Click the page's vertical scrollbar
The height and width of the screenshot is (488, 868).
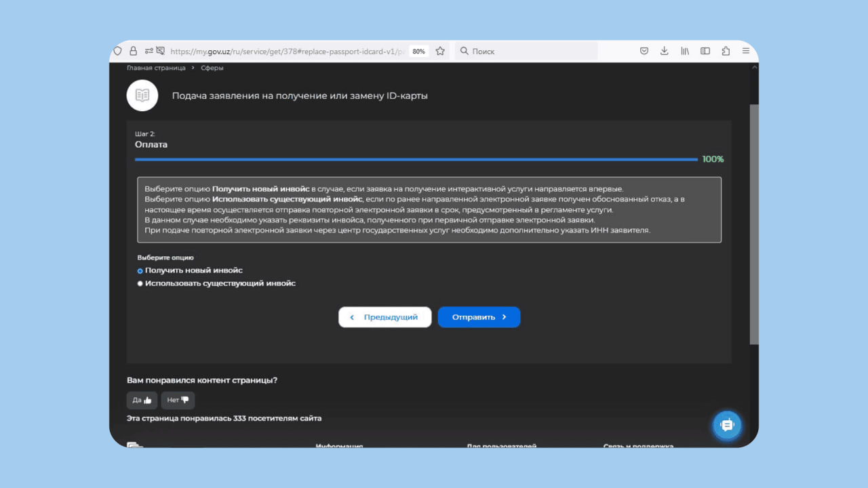point(753,224)
